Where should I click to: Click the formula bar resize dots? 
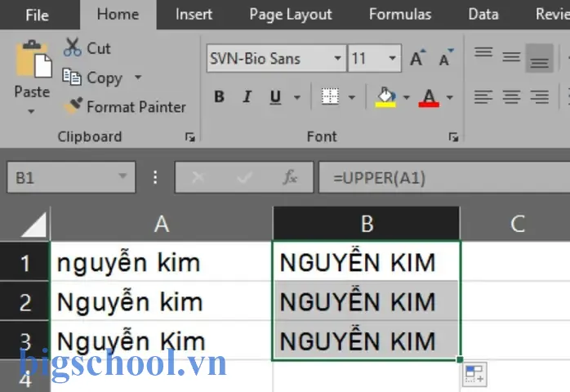[155, 177]
